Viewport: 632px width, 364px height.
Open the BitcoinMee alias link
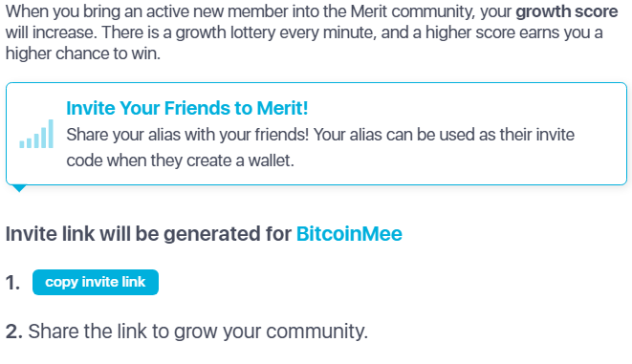pyautogui.click(x=349, y=234)
